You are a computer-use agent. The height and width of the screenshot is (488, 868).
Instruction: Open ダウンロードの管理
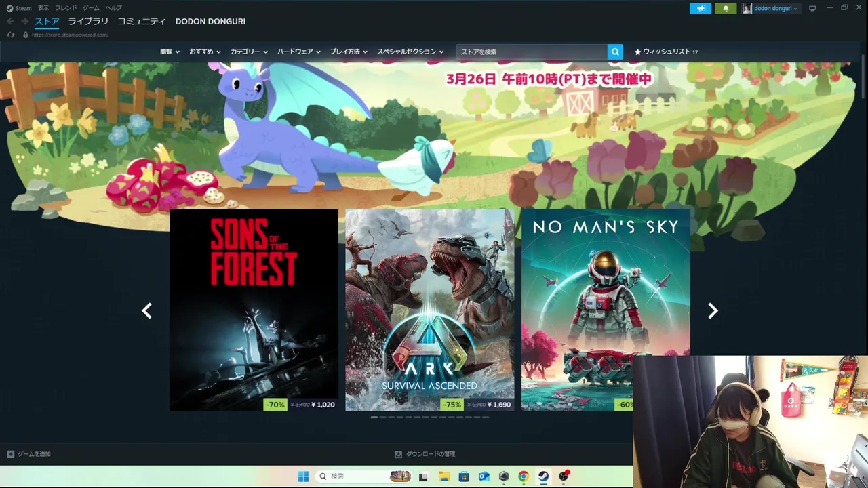tap(425, 454)
